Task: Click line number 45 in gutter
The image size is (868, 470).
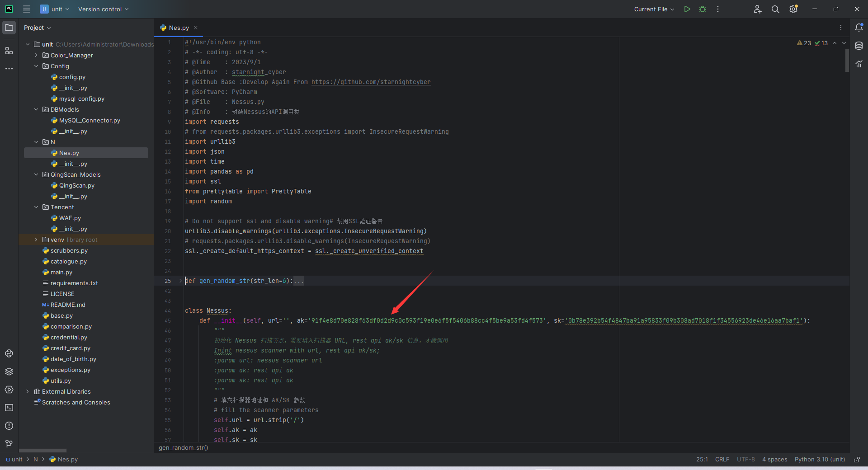Action: click(x=168, y=320)
